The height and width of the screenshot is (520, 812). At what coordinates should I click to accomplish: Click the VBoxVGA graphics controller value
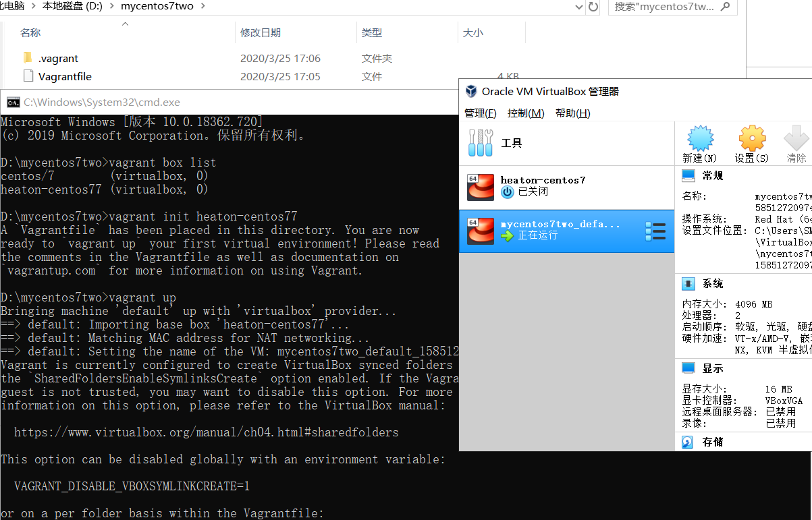click(x=784, y=401)
